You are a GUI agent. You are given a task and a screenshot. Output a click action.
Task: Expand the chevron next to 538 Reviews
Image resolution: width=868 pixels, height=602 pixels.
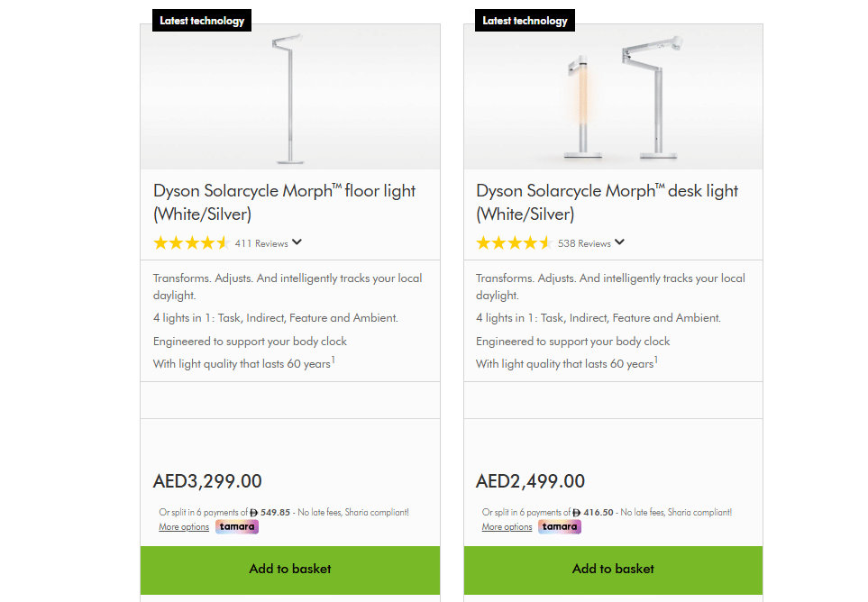[620, 242]
